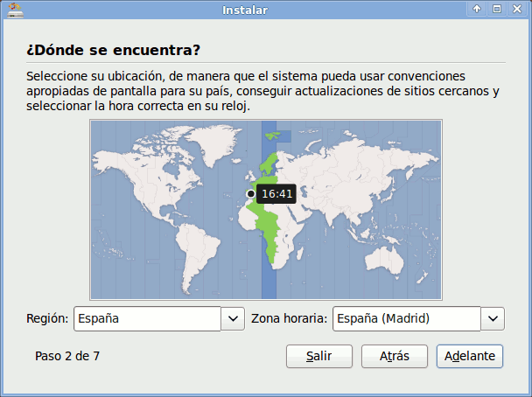The height and width of the screenshot is (397, 532).
Task: Click the Madrid location marker on map
Action: tap(251, 193)
